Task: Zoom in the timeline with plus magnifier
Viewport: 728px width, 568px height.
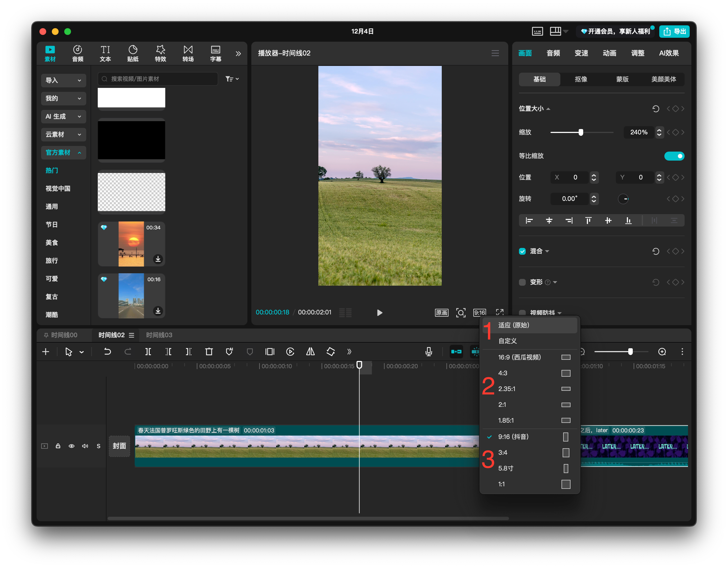Action: (x=662, y=352)
